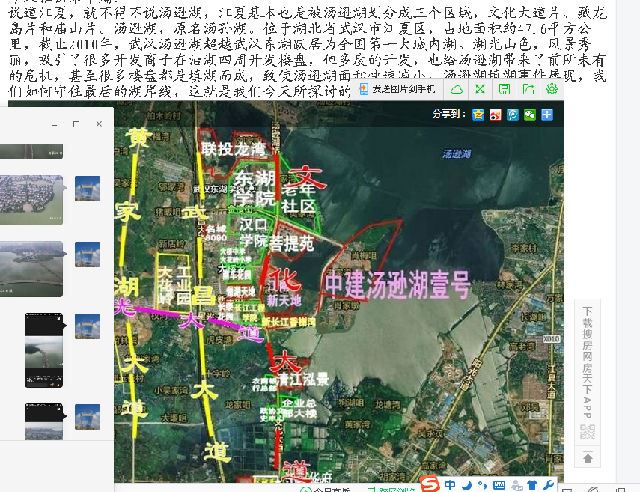Toggle the Sogou moon half-width icon

(467, 485)
